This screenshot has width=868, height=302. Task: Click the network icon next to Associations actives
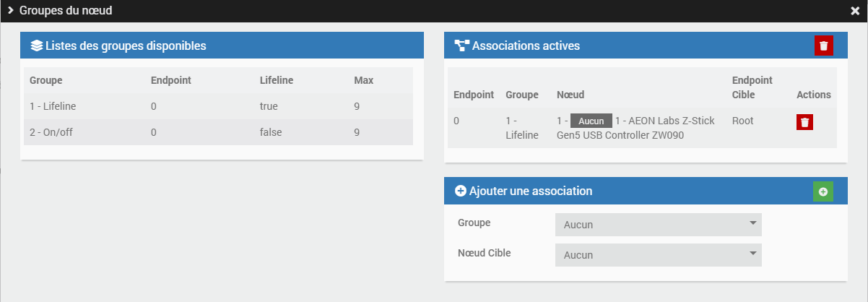point(461,46)
